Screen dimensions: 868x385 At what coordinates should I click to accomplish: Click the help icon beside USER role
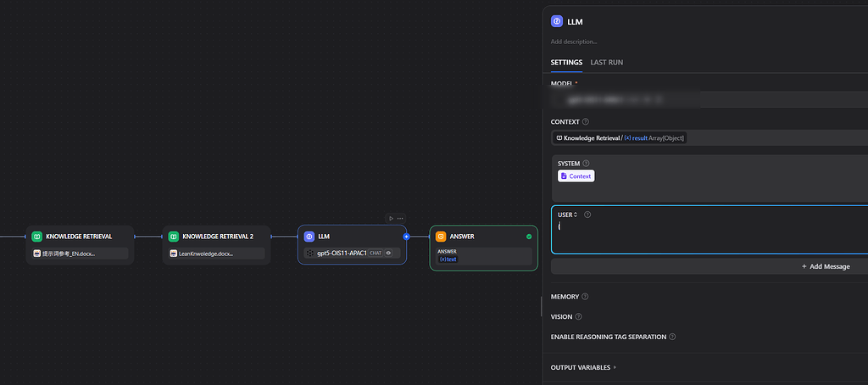tap(588, 215)
